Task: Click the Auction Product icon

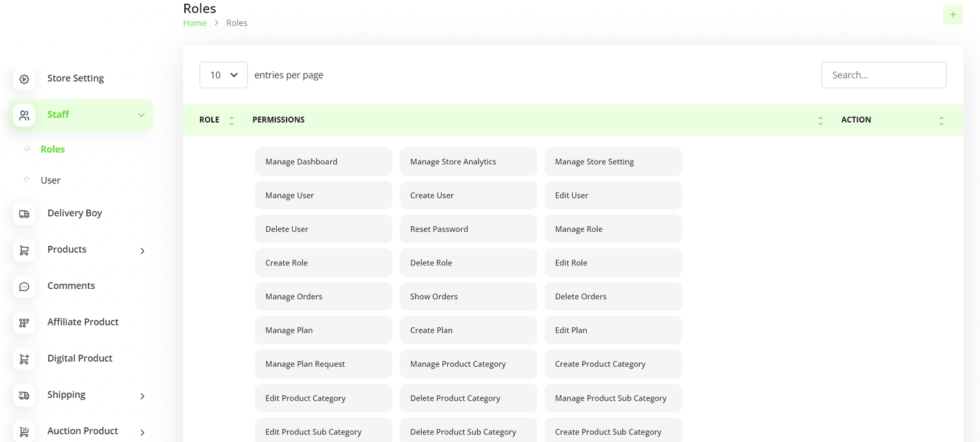Action: (x=24, y=432)
